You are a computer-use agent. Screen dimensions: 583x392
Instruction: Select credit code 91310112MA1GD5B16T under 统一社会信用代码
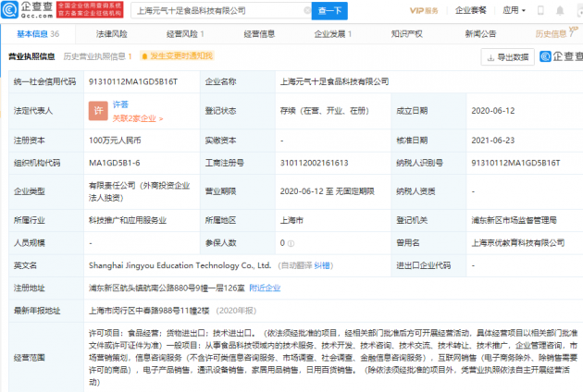click(133, 81)
